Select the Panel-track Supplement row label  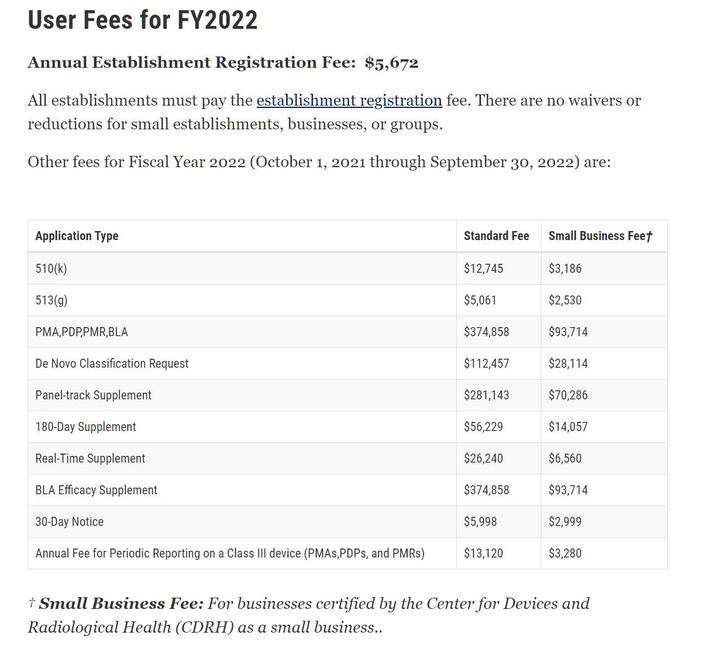coord(93,395)
